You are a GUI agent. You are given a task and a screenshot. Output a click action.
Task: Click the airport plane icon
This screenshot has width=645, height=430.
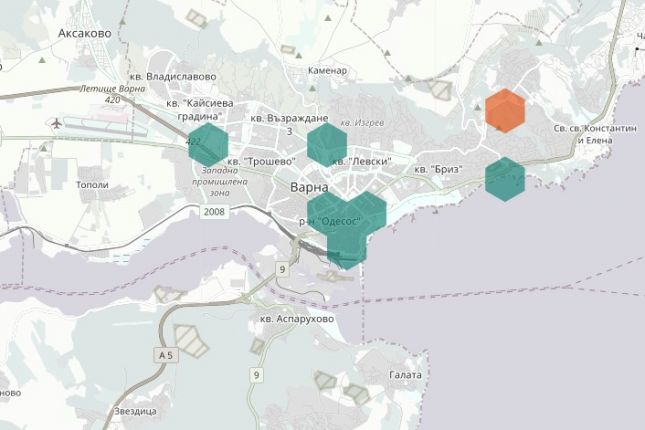(x=55, y=123)
